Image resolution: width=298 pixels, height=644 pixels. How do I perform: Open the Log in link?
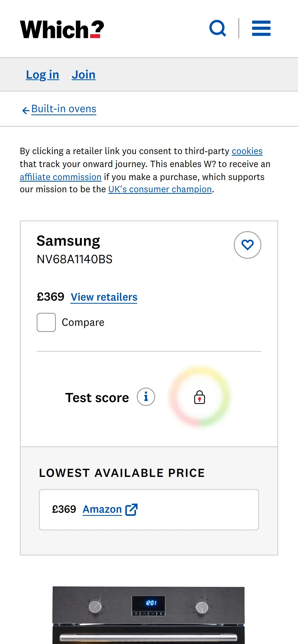[x=43, y=75]
